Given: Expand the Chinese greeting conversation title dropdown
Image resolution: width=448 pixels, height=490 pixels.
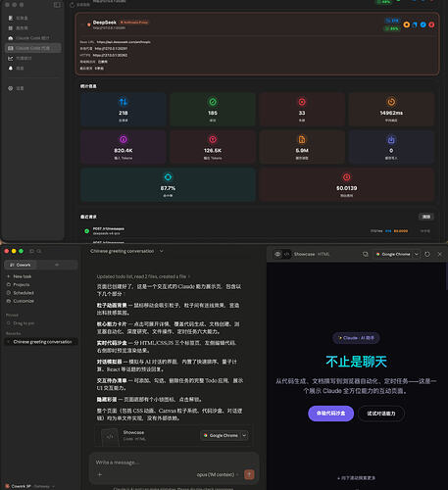Looking at the screenshot, I should pyautogui.click(x=162, y=251).
